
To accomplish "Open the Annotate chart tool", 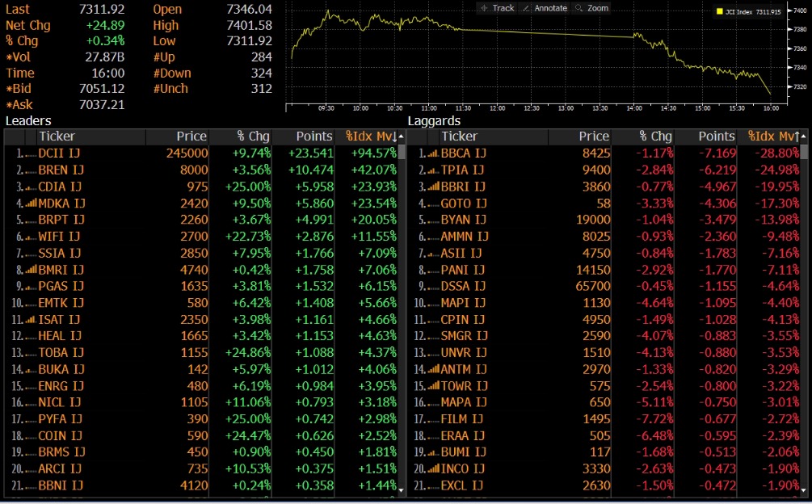I will pyautogui.click(x=545, y=8).
